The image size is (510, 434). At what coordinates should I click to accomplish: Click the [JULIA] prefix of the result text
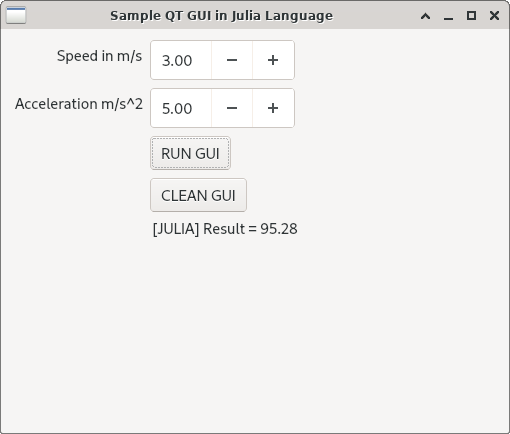point(176,229)
